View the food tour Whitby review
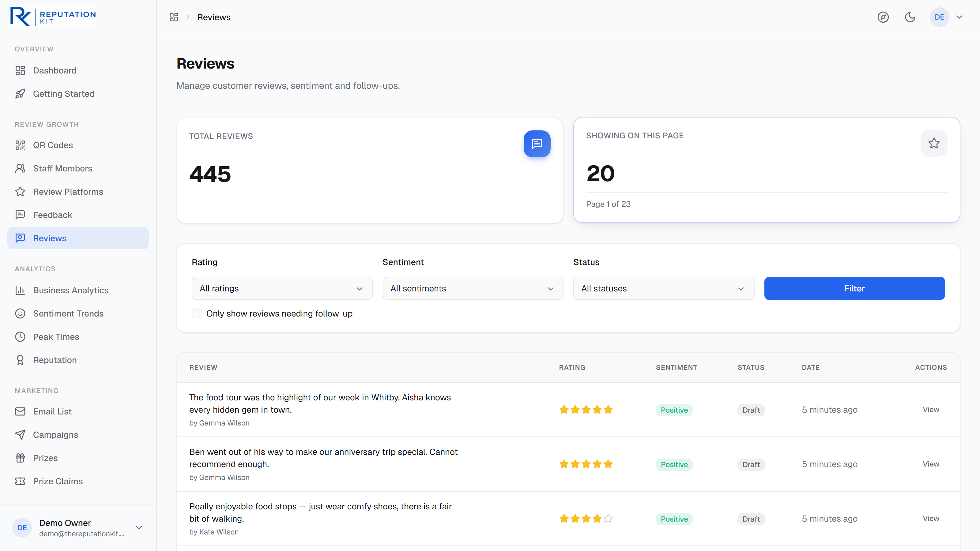980x551 pixels. [931, 410]
